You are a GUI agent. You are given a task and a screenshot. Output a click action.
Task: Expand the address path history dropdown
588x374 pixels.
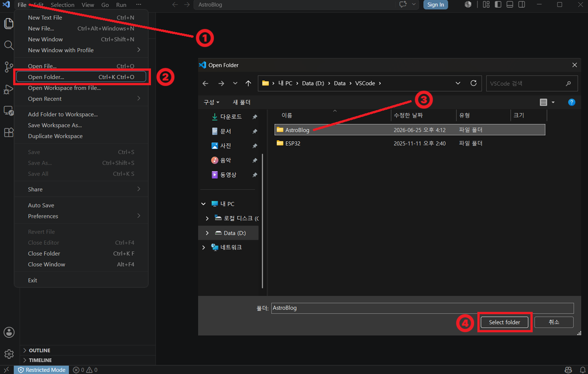tap(458, 83)
